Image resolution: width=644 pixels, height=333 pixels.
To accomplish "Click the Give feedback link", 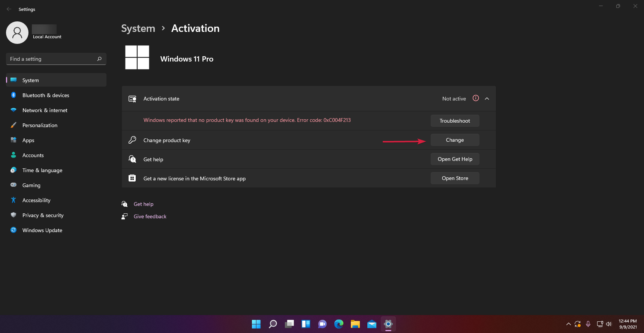I will click(x=150, y=216).
